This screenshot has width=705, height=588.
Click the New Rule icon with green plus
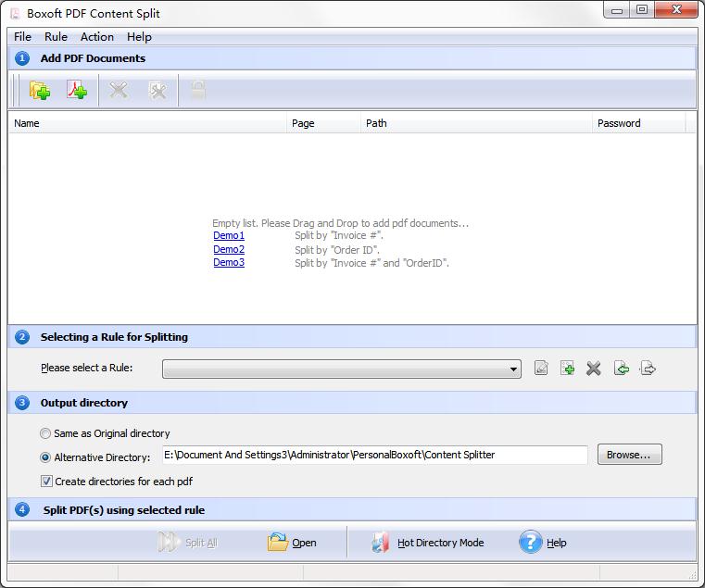567,369
